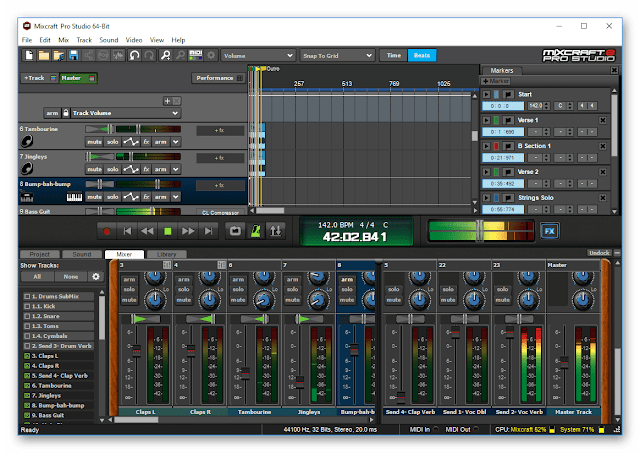This screenshot has height=453, width=640.
Task: Click the blue FX button
Action: coord(549,230)
